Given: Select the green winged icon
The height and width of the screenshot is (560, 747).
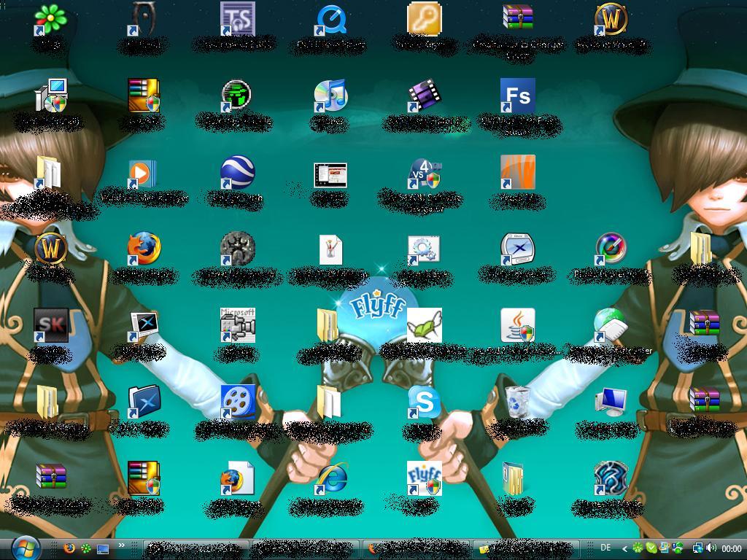Looking at the screenshot, I should click(424, 325).
